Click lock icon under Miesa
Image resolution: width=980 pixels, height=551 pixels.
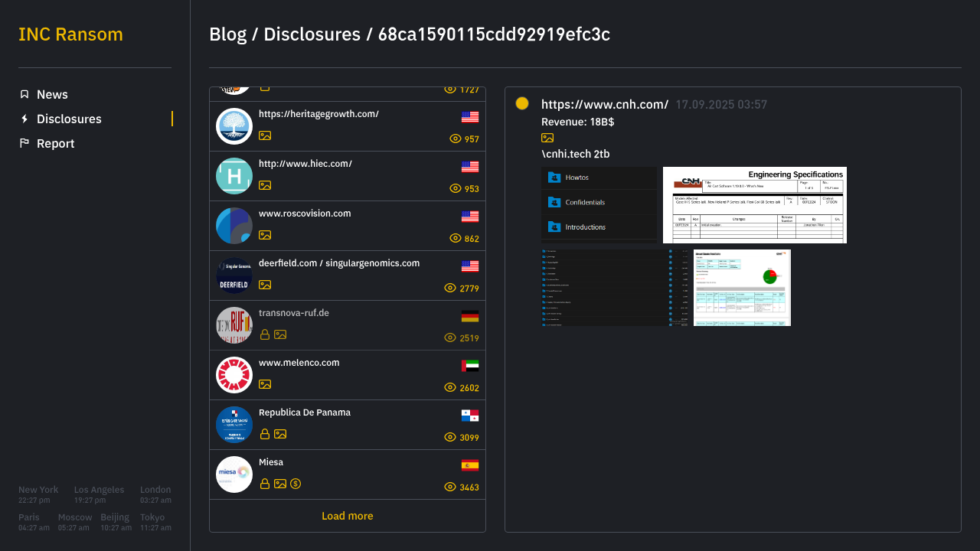coord(265,484)
